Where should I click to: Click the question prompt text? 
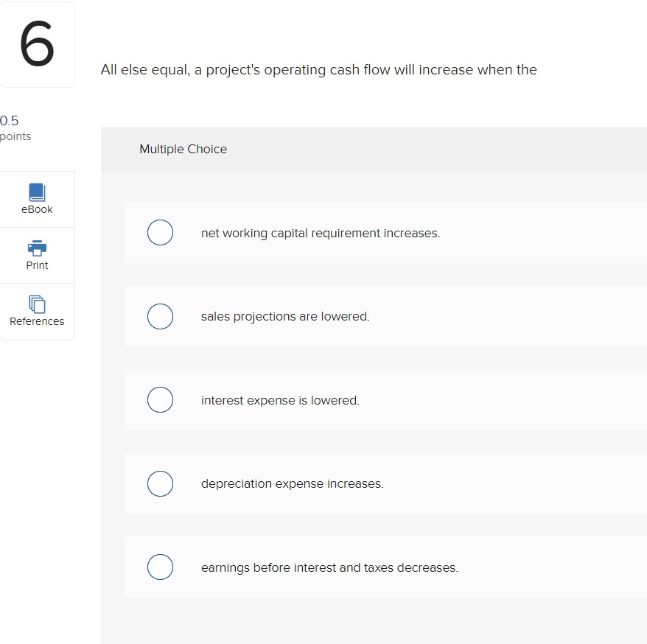[319, 69]
